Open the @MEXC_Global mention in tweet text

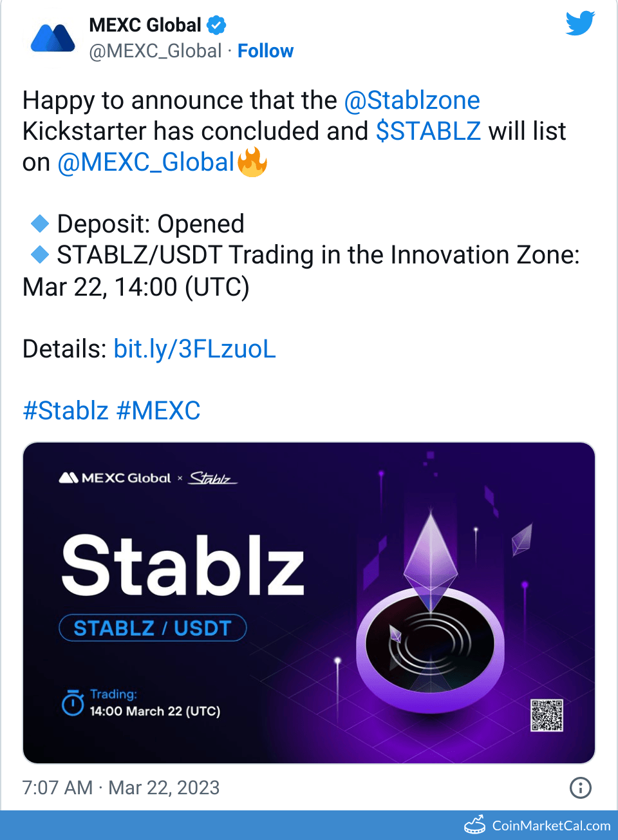(145, 162)
